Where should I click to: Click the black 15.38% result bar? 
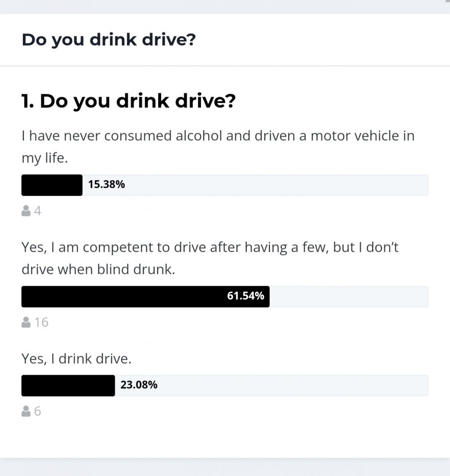tap(52, 185)
